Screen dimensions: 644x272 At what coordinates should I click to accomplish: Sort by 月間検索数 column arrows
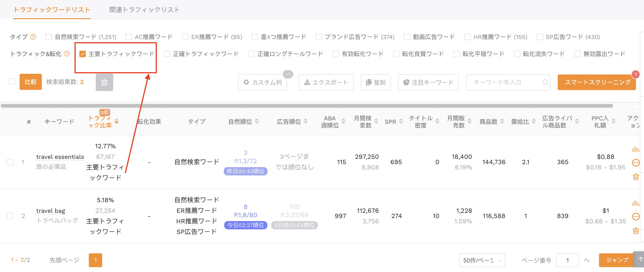coord(376,121)
